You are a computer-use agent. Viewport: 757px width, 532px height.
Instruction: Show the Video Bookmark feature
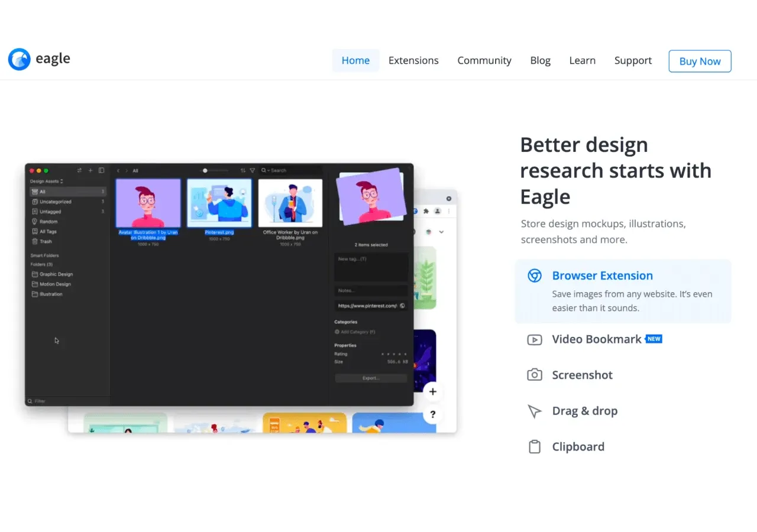pyautogui.click(x=597, y=339)
